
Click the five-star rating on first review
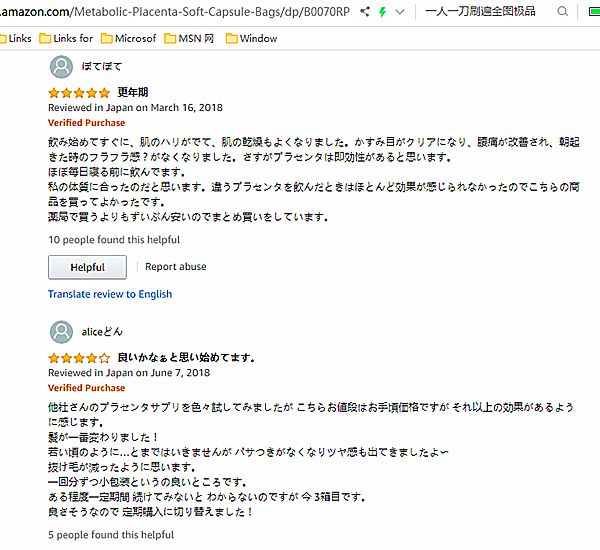79,93
